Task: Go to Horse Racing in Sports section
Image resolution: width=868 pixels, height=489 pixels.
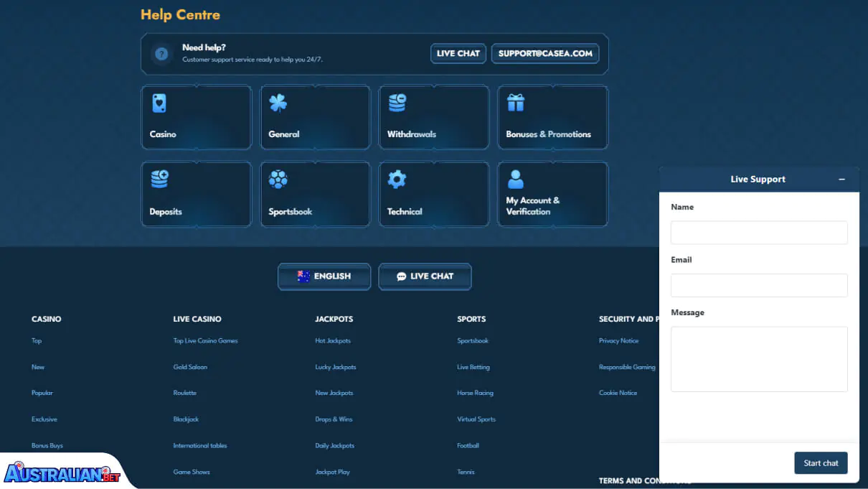Action: click(475, 393)
